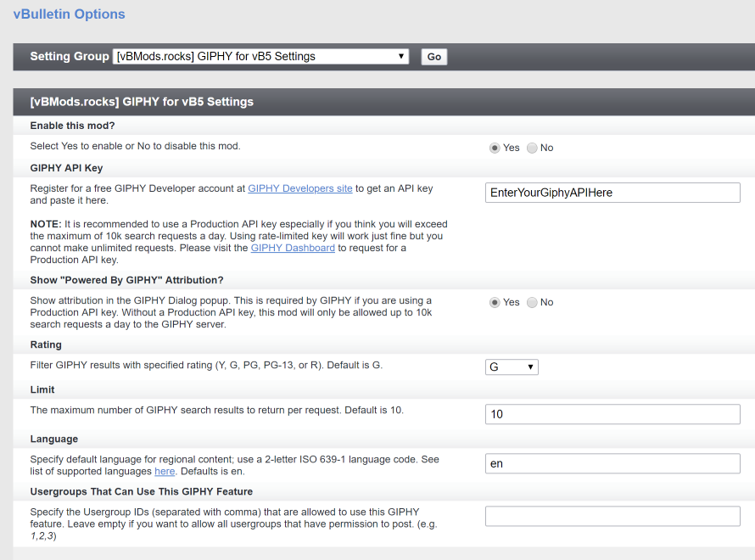Screen dimensions: 755x560
Task: Focus the empty Usergroup IDs field
Action: click(612, 516)
